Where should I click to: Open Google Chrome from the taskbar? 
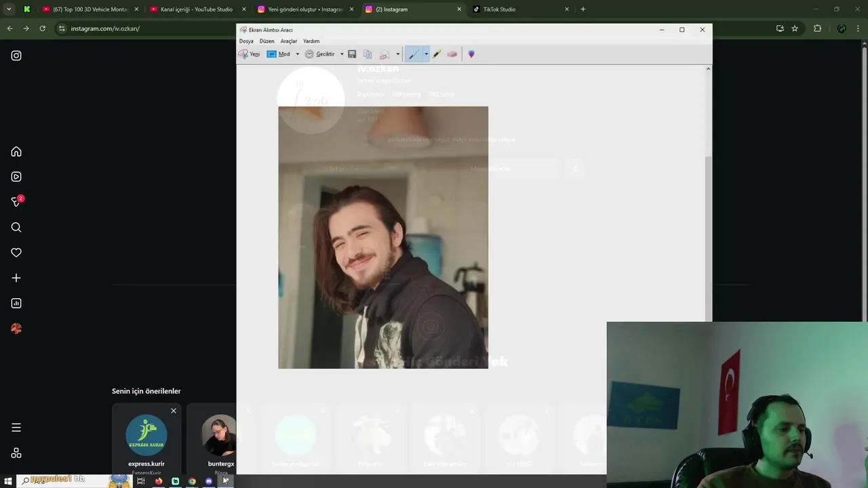[192, 481]
